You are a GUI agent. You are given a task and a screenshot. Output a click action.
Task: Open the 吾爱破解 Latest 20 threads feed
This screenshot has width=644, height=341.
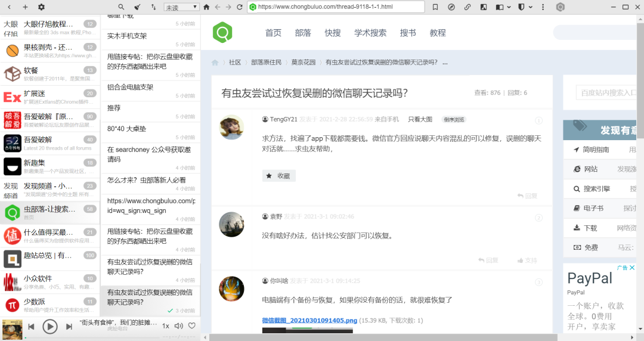pos(50,144)
